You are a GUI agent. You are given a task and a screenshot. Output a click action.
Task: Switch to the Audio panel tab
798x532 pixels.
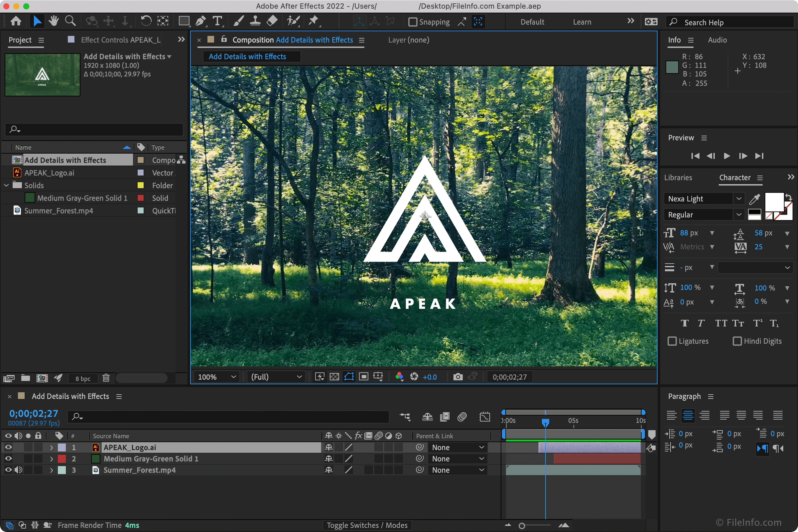point(717,40)
